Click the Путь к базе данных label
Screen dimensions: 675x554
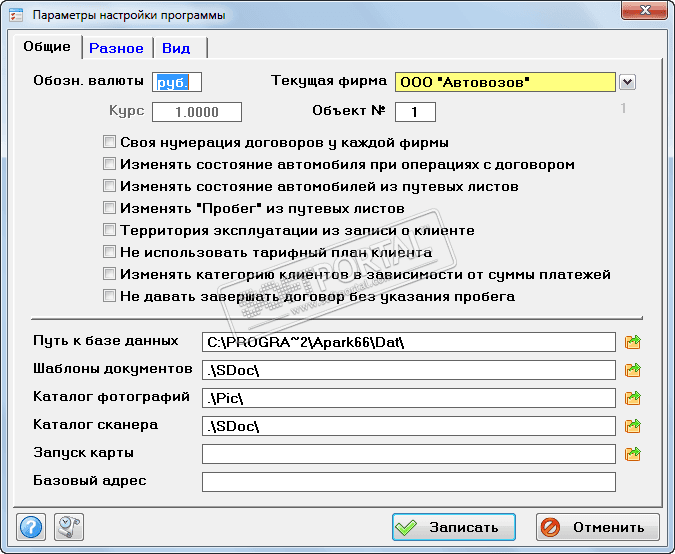point(105,340)
